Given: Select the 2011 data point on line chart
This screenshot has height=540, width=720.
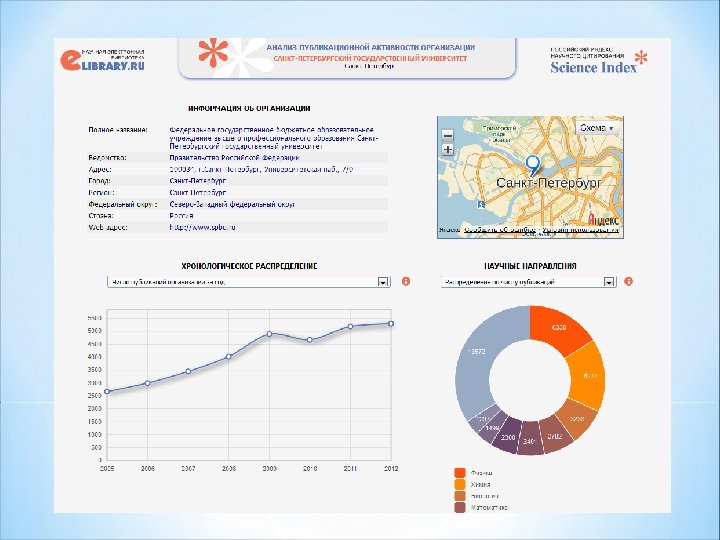Looking at the screenshot, I should (350, 326).
